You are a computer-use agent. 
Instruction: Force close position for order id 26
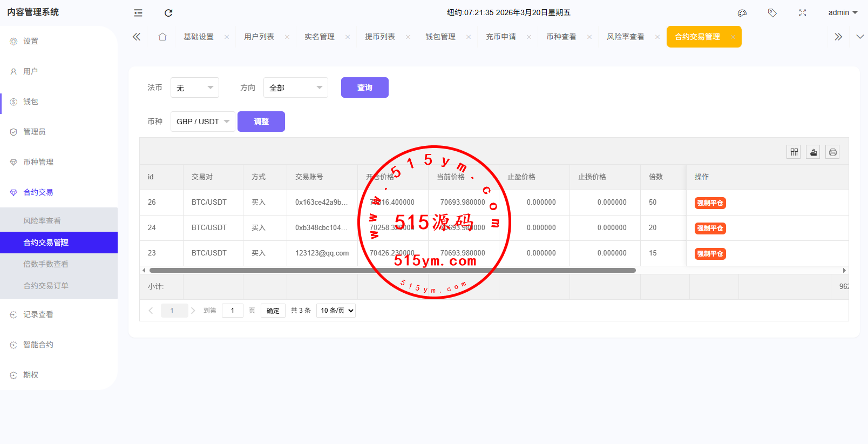(710, 203)
